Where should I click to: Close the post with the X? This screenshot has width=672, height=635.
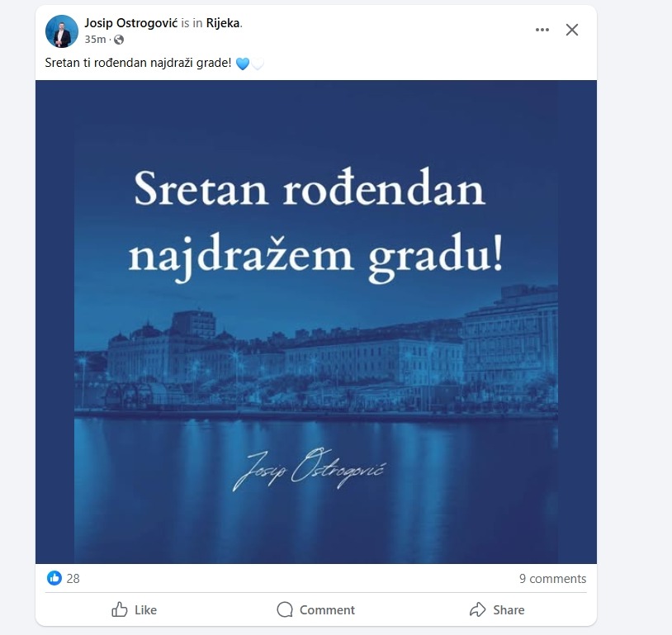tap(572, 30)
